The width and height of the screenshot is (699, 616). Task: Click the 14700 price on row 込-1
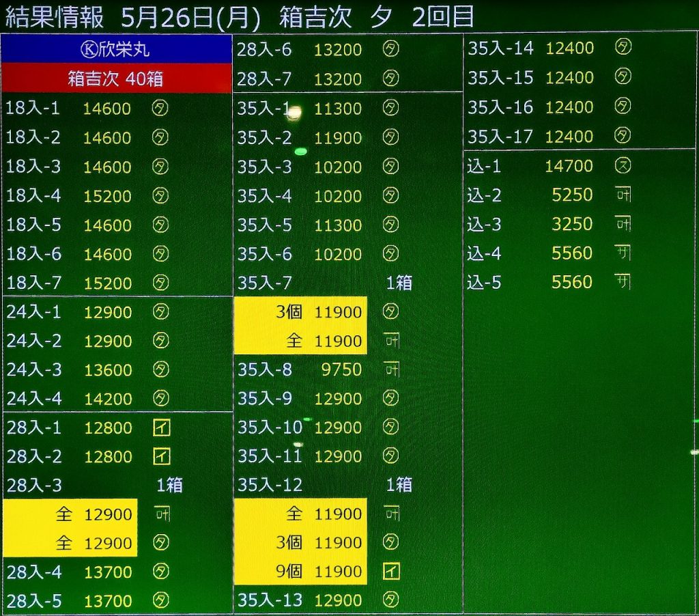click(x=569, y=166)
